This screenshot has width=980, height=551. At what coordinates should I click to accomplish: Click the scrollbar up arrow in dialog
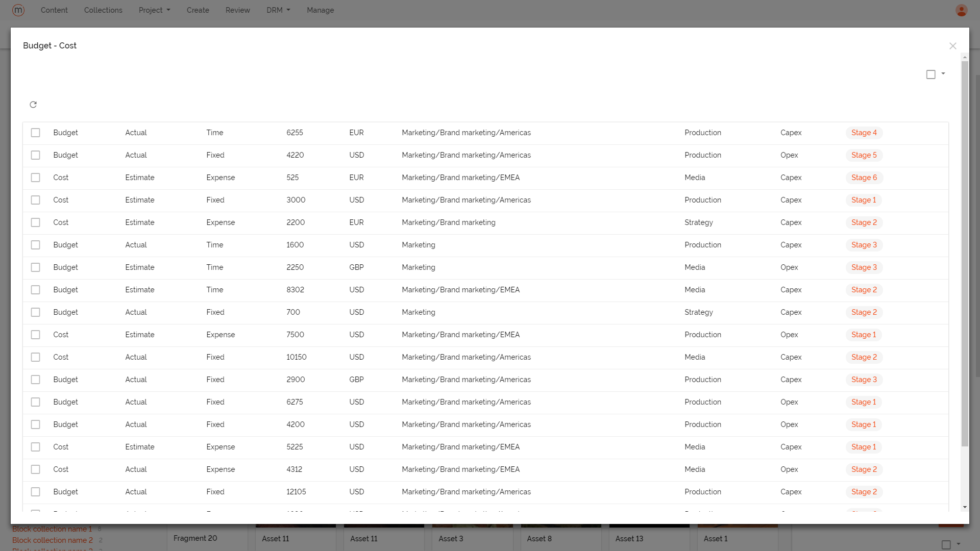click(x=965, y=57)
